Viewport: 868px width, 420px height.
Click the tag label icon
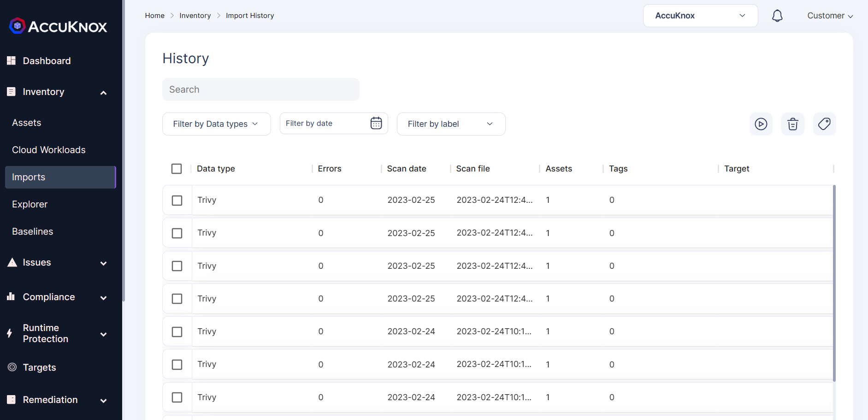[825, 124]
